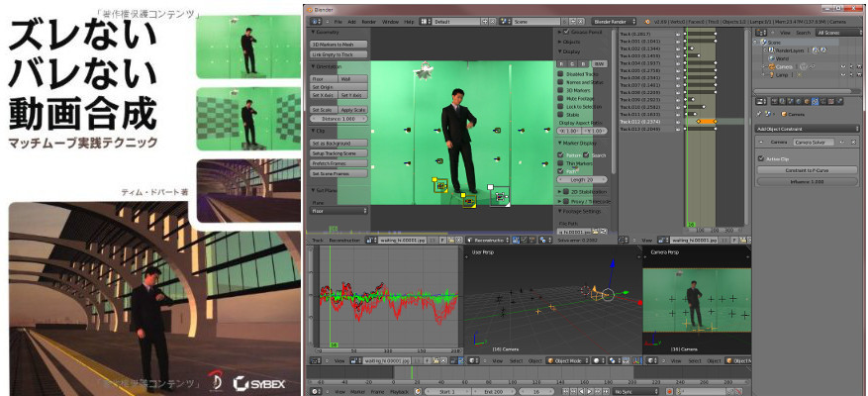The width and height of the screenshot is (868, 396).
Task: Open the Add Object Constraint dropdown
Action: click(807, 129)
